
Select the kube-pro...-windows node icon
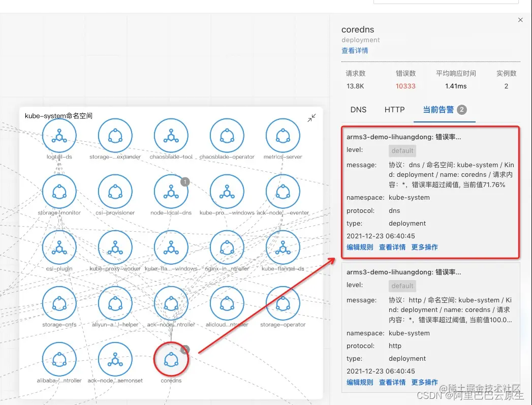pyautogui.click(x=227, y=191)
